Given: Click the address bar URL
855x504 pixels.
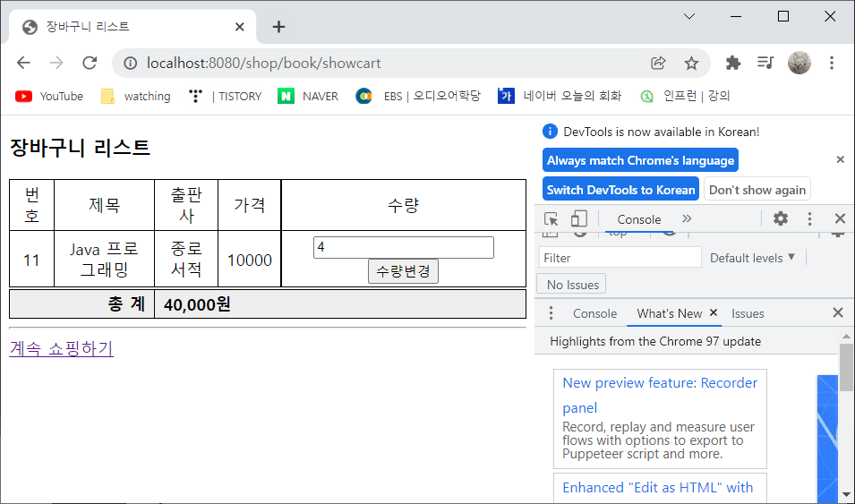Looking at the screenshot, I should [x=264, y=64].
